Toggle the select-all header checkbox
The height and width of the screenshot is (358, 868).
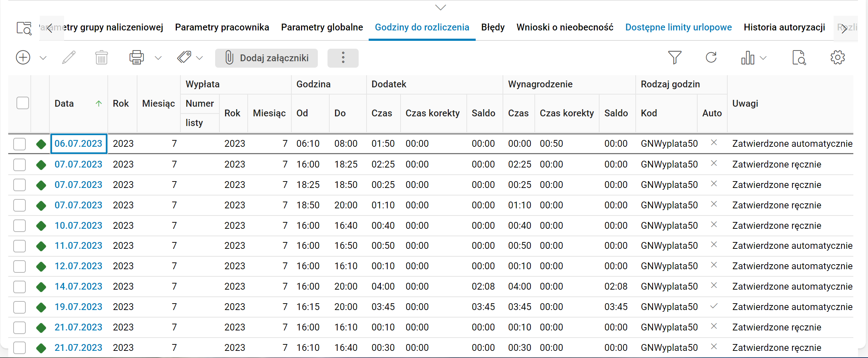click(23, 103)
